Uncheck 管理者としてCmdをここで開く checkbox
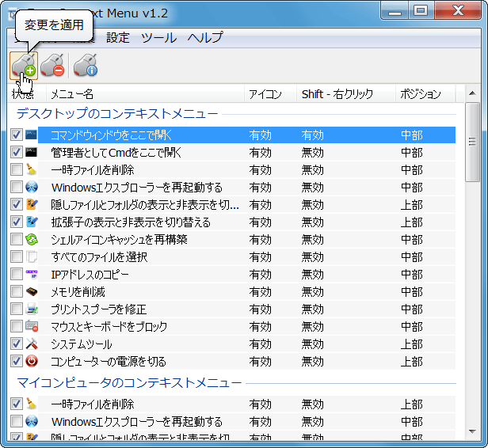The width and height of the screenshot is (488, 448). pyautogui.click(x=17, y=152)
